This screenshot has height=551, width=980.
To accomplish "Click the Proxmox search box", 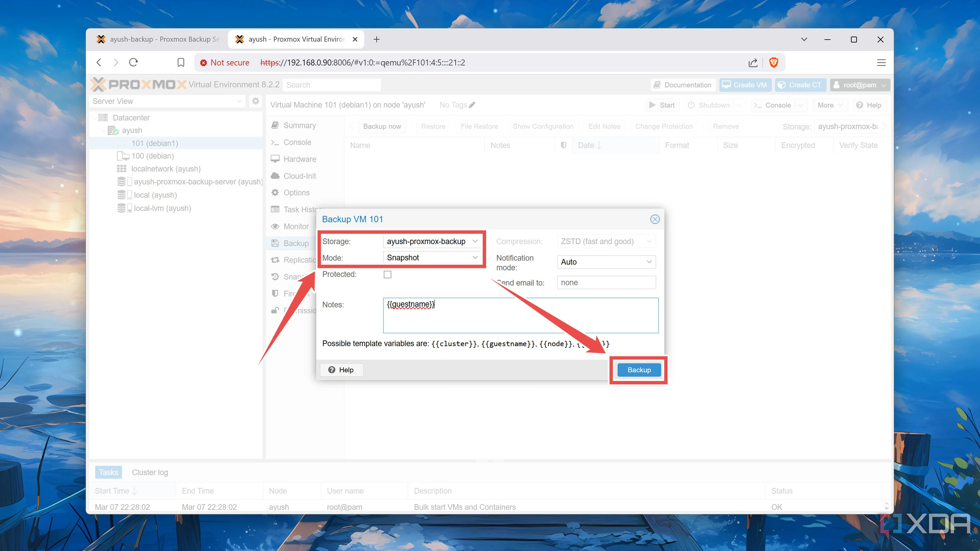I will pyautogui.click(x=331, y=85).
